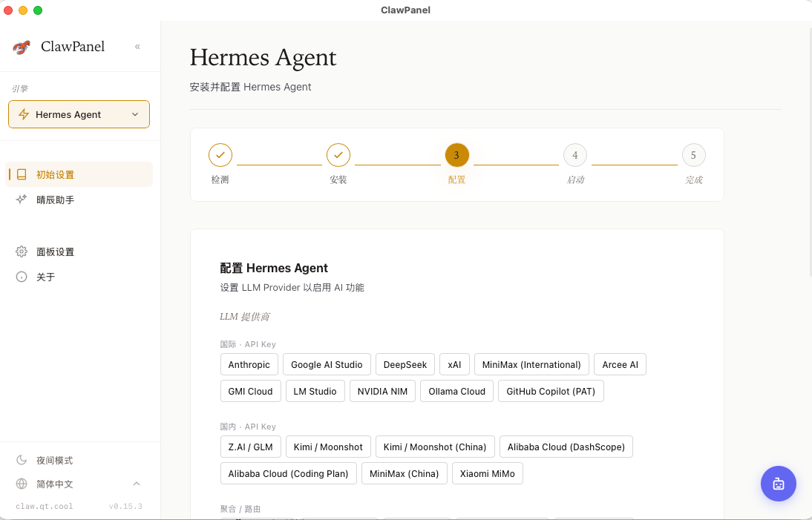Click the LLM 提供商 label
This screenshot has width=812, height=520.
pos(245,316)
